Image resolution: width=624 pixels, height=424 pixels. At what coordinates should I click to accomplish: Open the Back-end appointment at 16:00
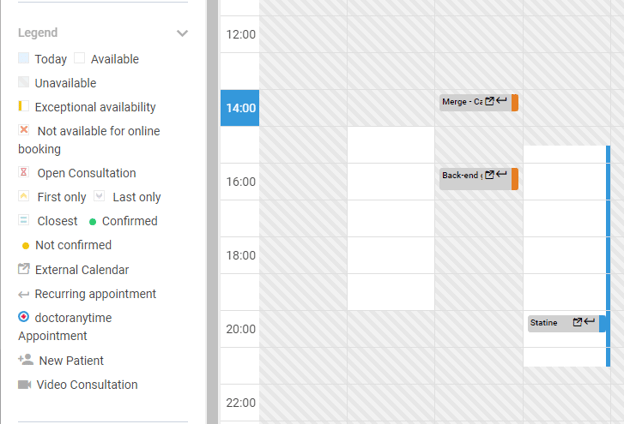[462, 176]
